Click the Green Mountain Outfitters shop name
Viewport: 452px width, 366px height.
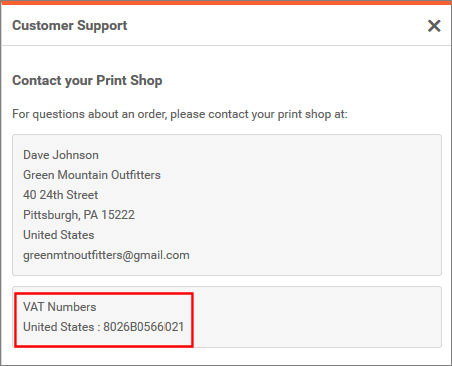click(x=92, y=175)
